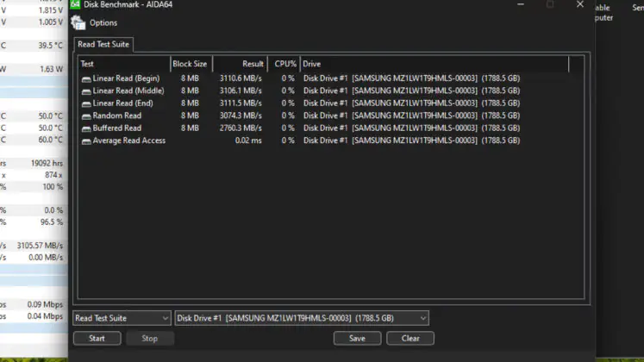Click the 39.5 °C reading in sensor panel
The image size is (644, 362).
pos(51,45)
